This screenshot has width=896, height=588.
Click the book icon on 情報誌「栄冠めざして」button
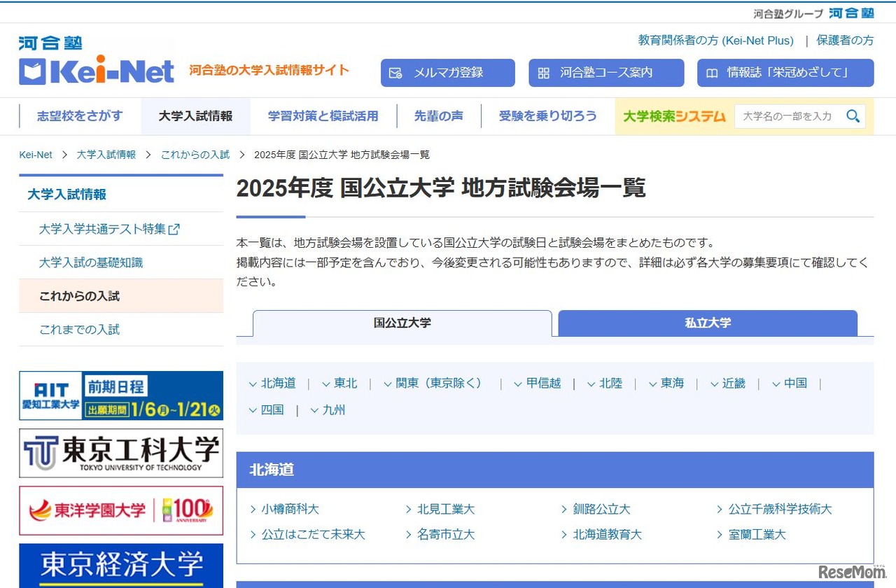pyautogui.click(x=711, y=72)
